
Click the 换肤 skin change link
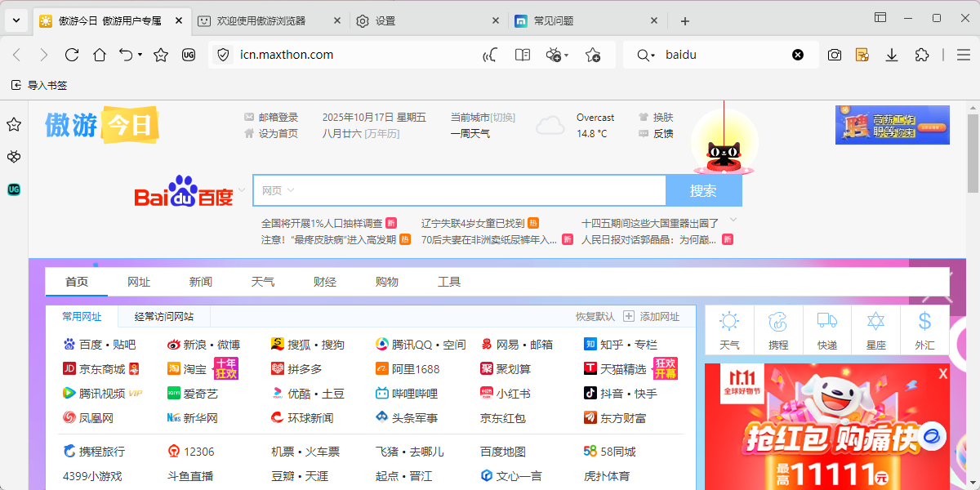[x=661, y=117]
